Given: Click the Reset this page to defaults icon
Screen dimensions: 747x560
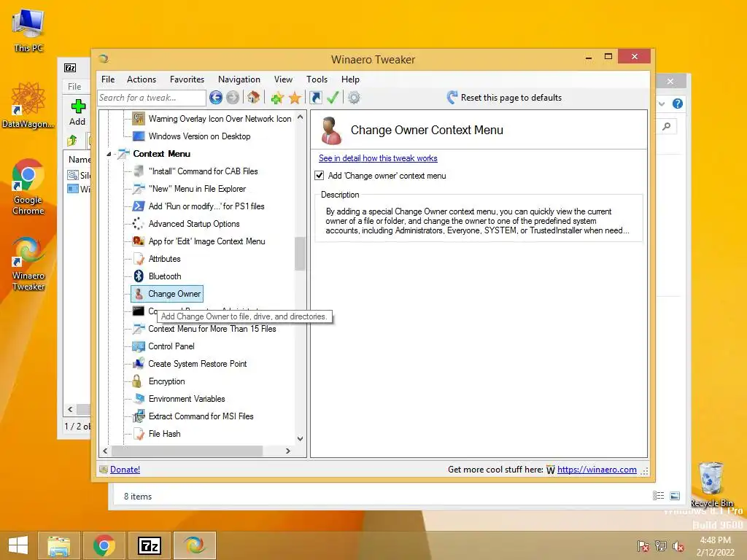Looking at the screenshot, I should [x=452, y=98].
